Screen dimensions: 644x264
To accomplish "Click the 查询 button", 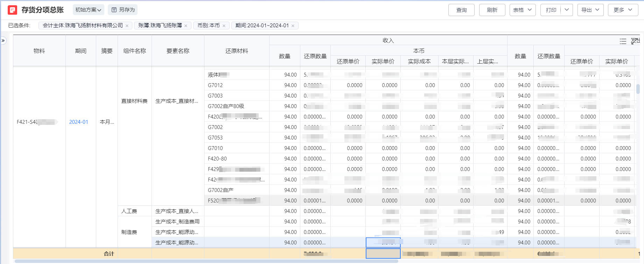I will tap(461, 10).
